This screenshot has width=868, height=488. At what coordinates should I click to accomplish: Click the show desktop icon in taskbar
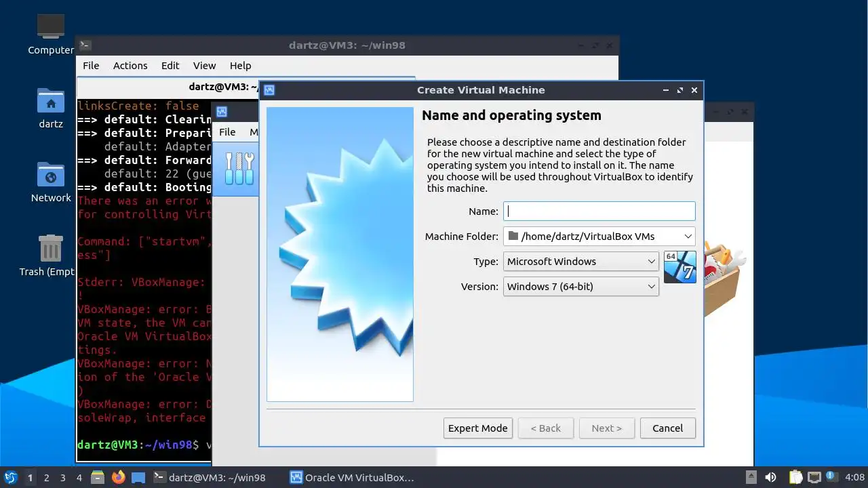[138, 477]
